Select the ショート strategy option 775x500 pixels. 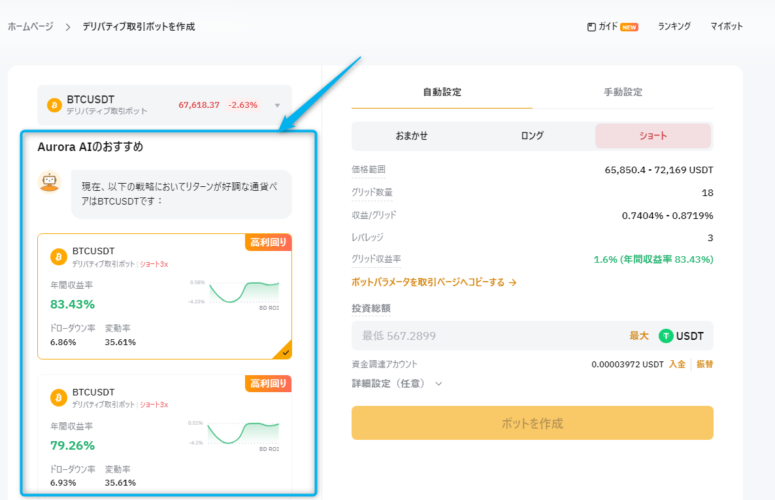pos(653,136)
